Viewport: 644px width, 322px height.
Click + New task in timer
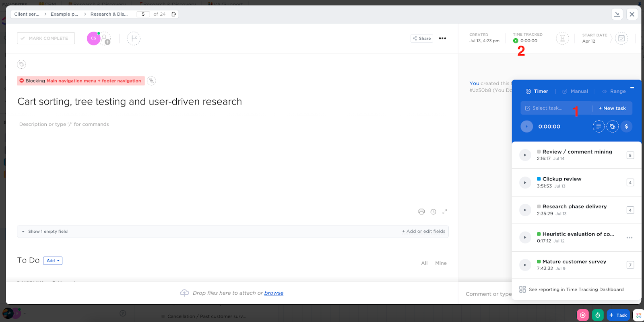point(612,108)
